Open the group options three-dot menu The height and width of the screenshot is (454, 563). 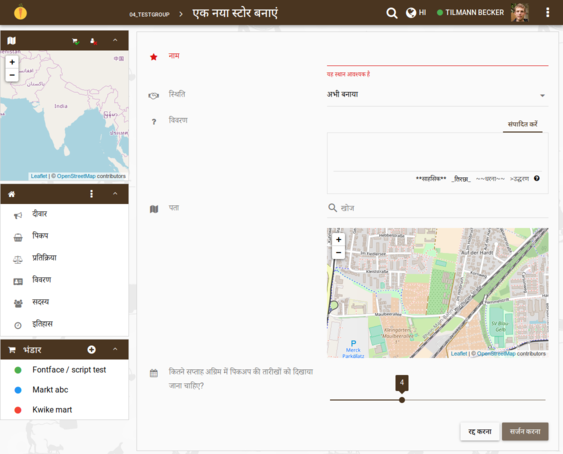coord(91,194)
